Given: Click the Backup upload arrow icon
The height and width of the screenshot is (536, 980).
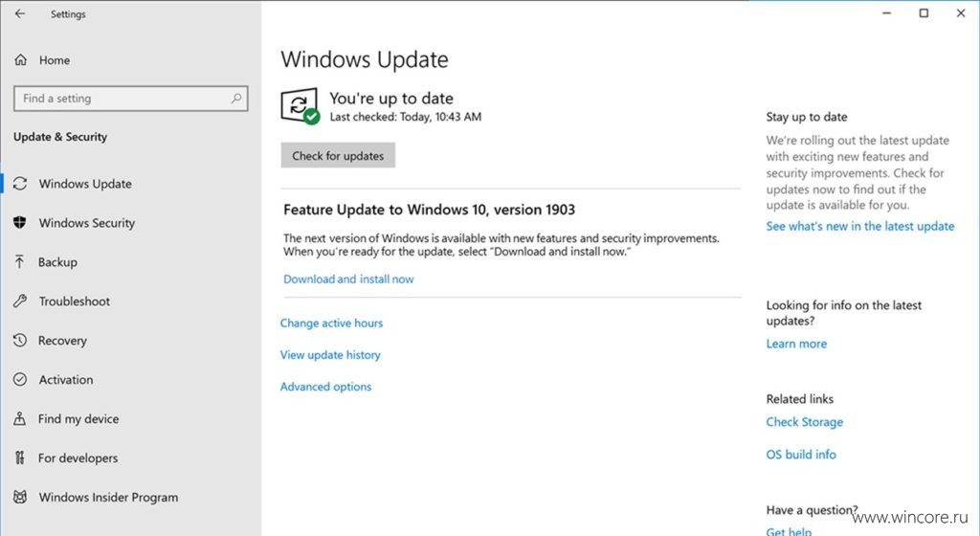Looking at the screenshot, I should pyautogui.click(x=20, y=261).
